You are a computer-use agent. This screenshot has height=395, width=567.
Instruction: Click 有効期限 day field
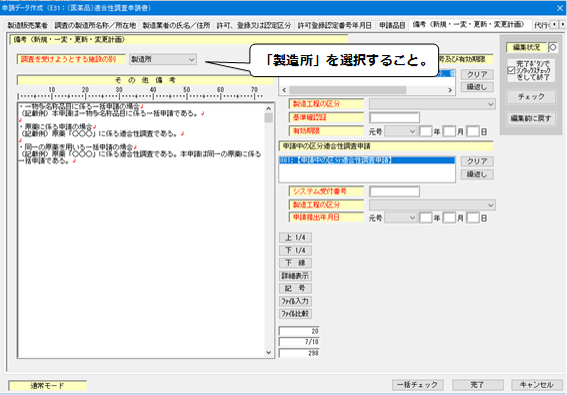(x=473, y=131)
